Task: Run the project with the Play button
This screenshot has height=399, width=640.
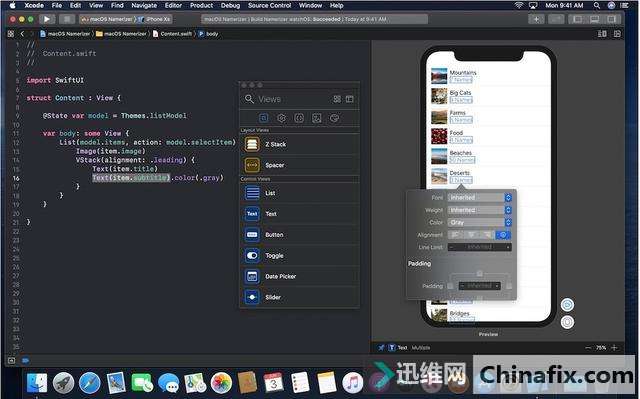Action: point(47,19)
